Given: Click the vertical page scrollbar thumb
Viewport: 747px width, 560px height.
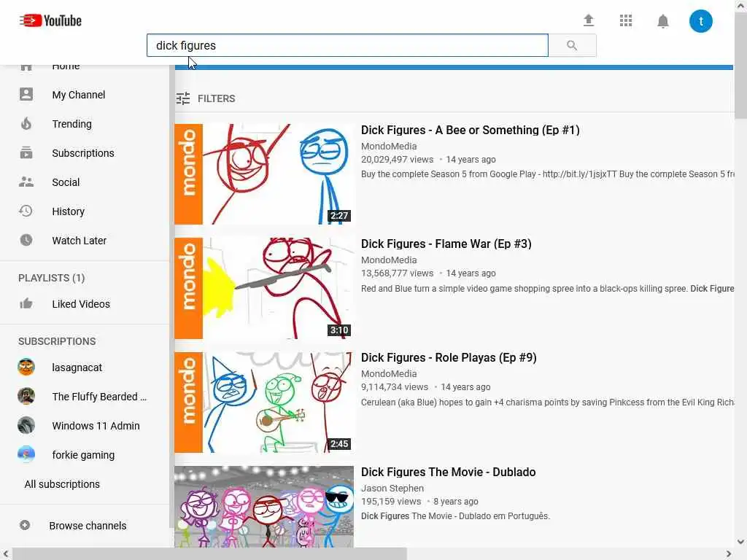Looking at the screenshot, I should (741, 64).
